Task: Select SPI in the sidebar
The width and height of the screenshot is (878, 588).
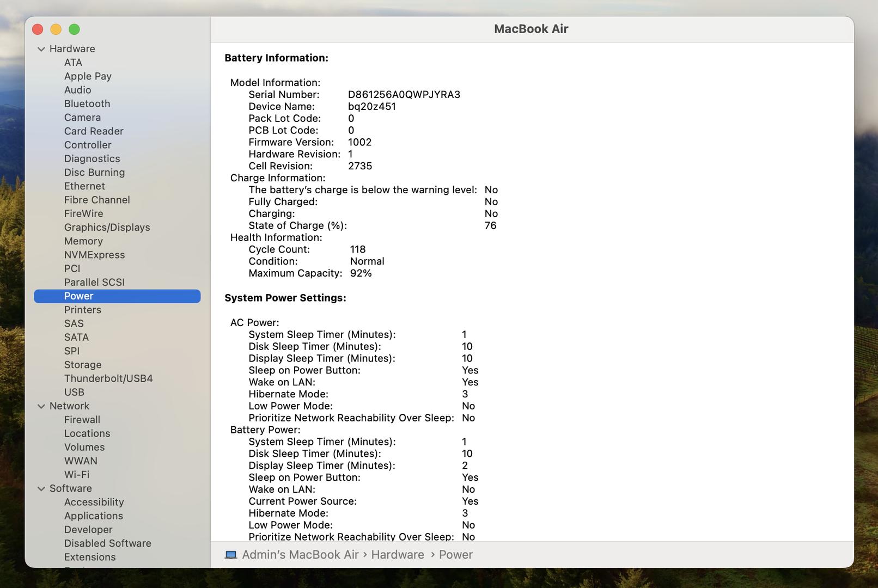Action: click(x=71, y=351)
